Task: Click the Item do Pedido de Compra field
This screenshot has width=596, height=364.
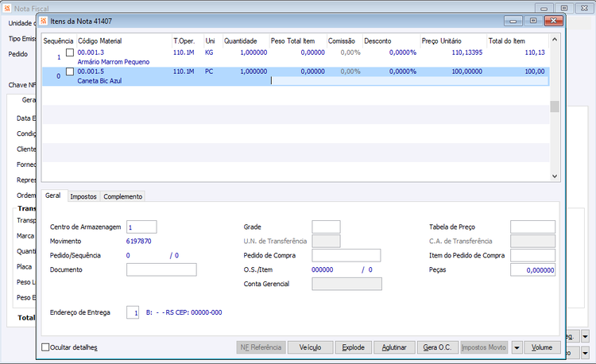Action: pyautogui.click(x=532, y=255)
